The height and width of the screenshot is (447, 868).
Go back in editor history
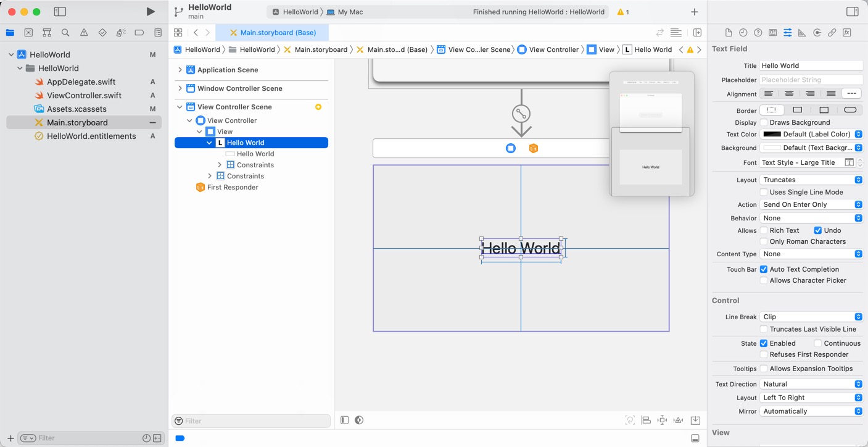click(x=196, y=33)
